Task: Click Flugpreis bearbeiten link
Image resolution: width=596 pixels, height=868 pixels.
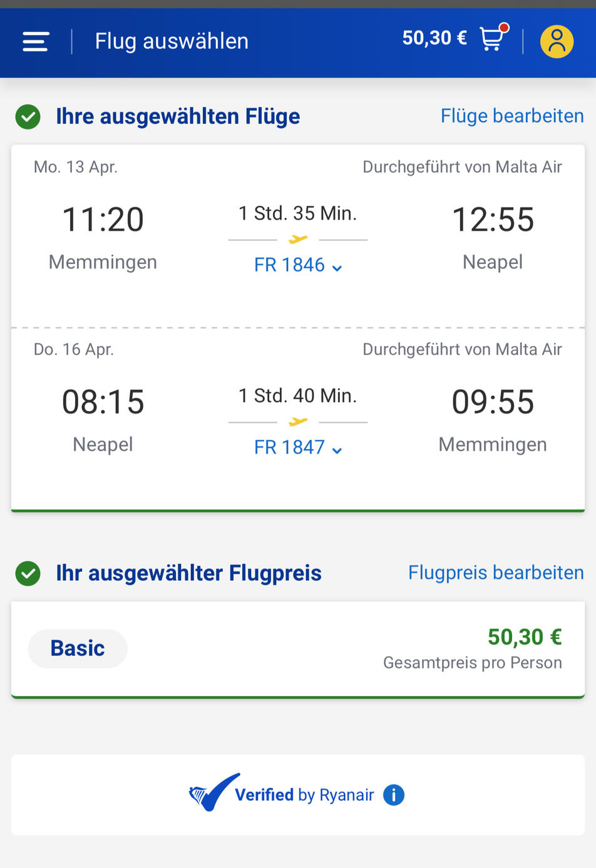Action: 496,573
